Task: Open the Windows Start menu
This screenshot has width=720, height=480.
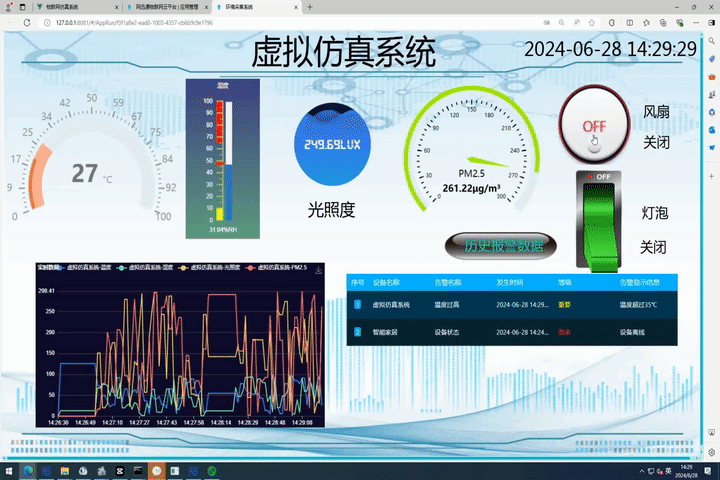Action: coord(9,470)
